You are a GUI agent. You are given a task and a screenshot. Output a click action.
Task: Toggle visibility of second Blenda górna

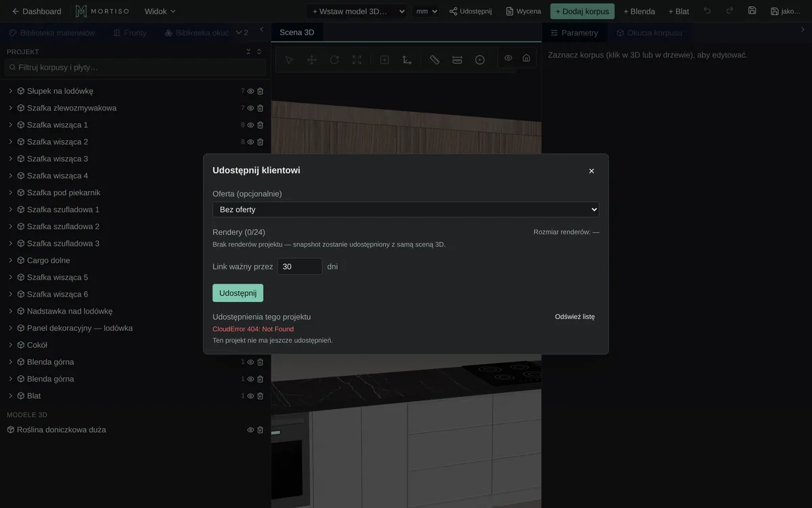[x=250, y=379]
